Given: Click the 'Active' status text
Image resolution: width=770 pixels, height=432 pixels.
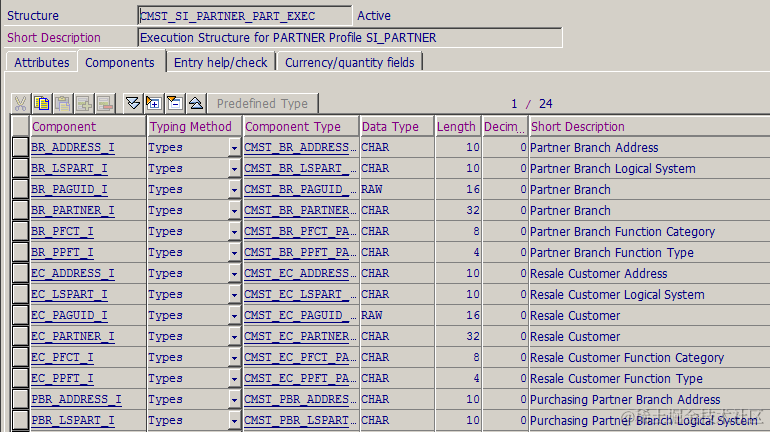Looking at the screenshot, I should point(374,16).
